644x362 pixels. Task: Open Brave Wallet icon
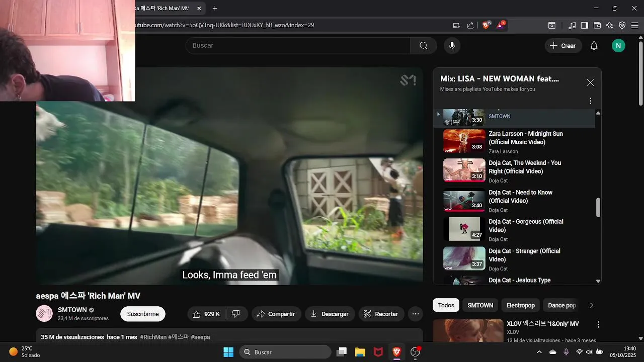(x=597, y=25)
